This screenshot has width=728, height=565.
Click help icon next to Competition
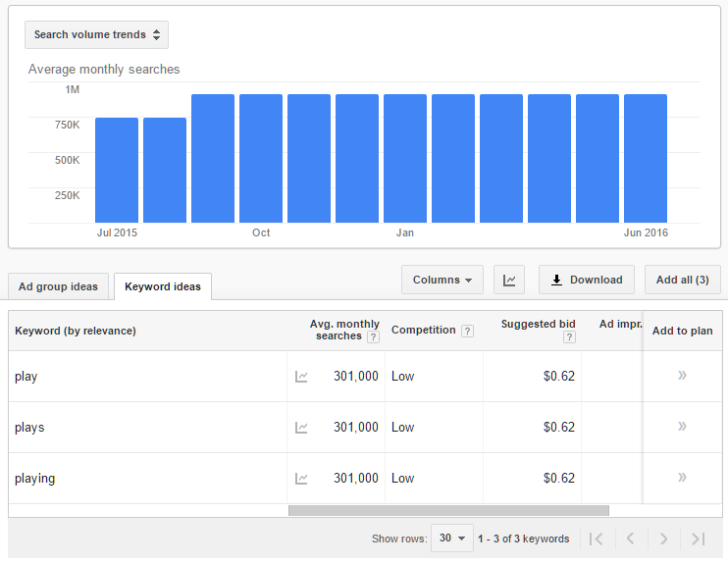click(x=468, y=331)
